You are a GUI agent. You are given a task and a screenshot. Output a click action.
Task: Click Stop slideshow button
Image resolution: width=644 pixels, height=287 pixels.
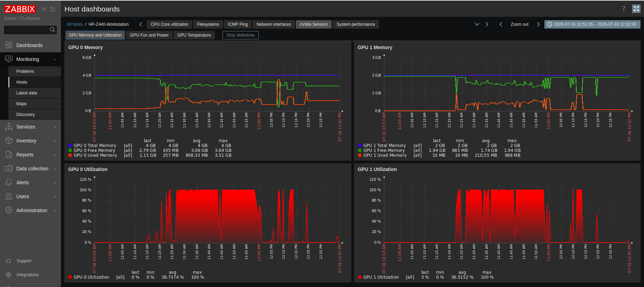pos(241,35)
